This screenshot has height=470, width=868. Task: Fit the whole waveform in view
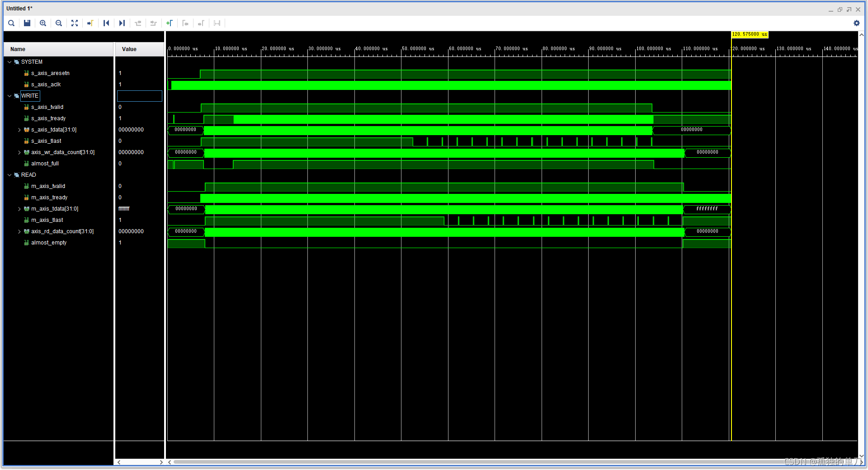(75, 23)
